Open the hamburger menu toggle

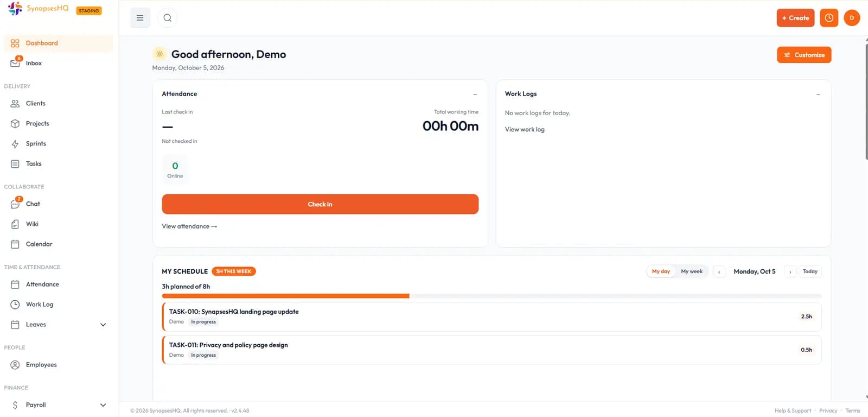140,18
